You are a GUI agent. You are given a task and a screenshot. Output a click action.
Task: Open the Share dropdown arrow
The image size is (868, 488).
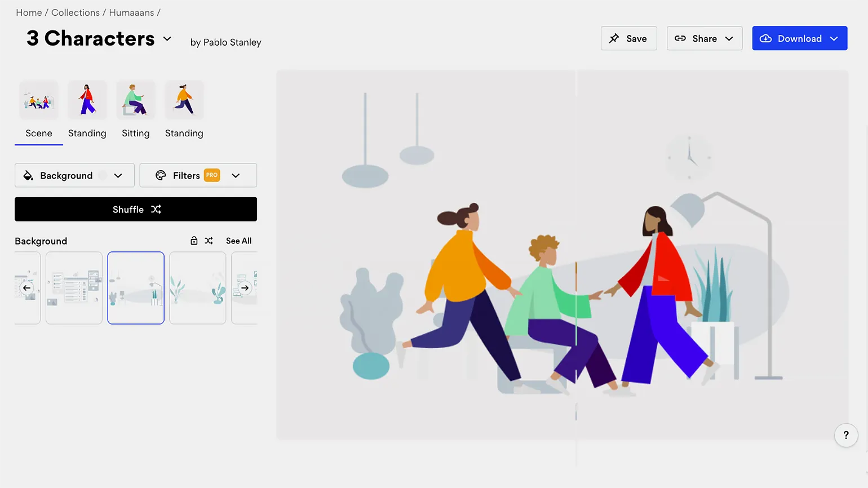point(729,38)
